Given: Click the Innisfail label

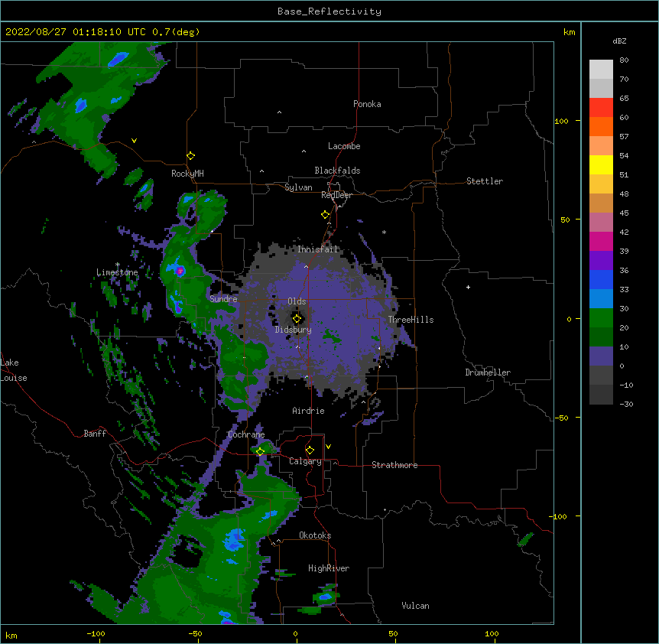Looking at the screenshot, I should (x=317, y=249).
